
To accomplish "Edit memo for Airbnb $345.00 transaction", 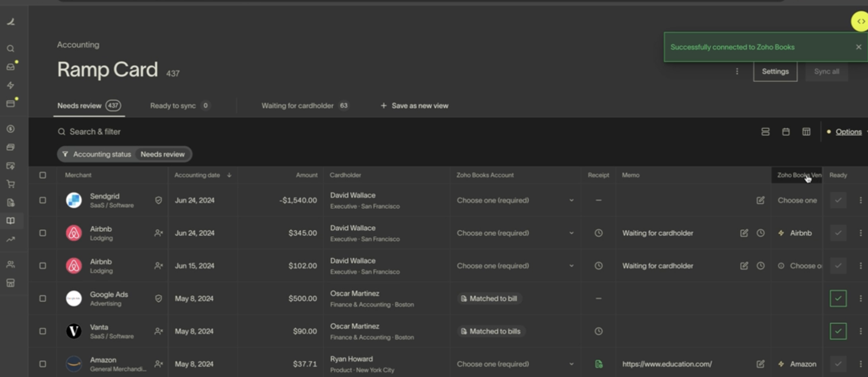I will tap(744, 233).
